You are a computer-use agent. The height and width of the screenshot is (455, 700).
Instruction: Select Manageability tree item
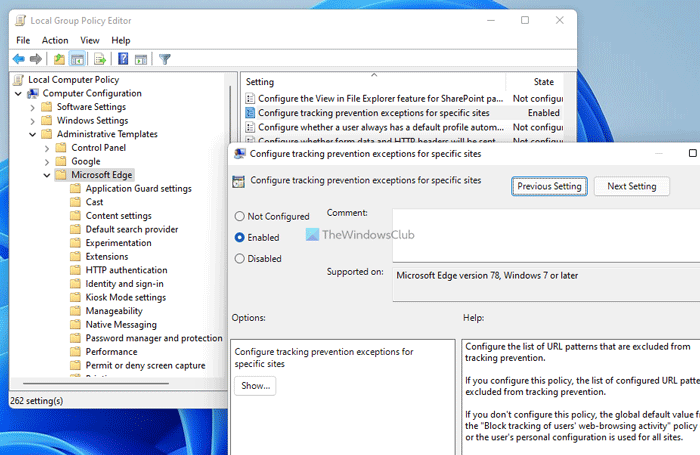coord(114,311)
